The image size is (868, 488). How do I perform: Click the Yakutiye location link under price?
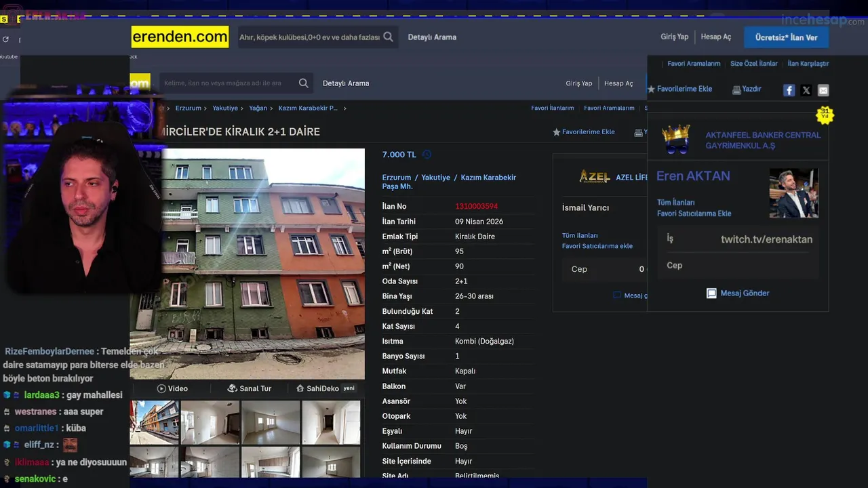pos(435,178)
